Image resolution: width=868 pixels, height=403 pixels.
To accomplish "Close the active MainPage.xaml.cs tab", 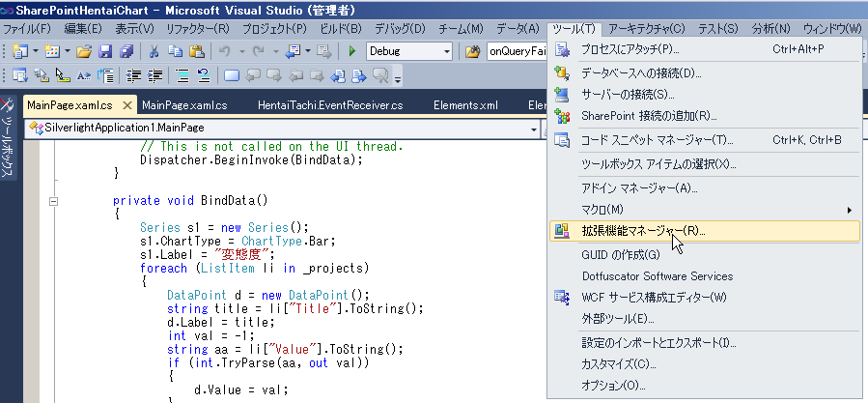I will coord(126,105).
